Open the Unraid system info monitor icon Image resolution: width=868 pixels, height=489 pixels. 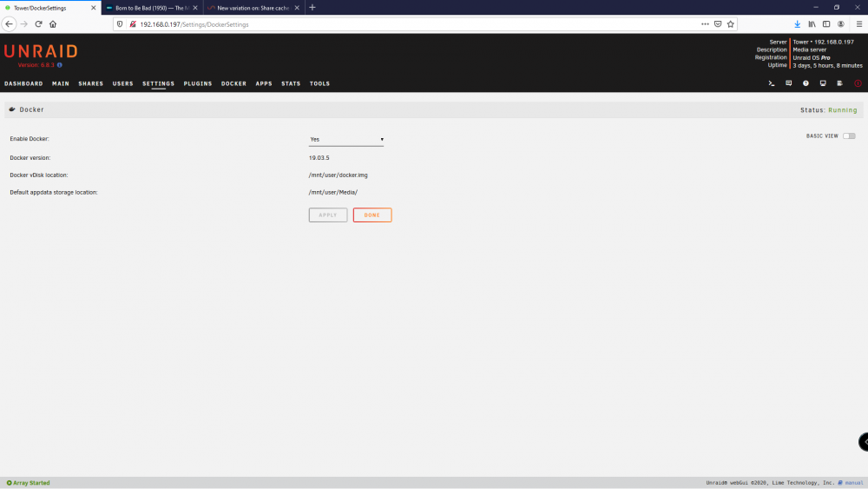pos(823,83)
